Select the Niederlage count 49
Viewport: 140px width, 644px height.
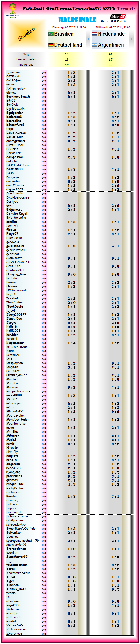click(x=67, y=65)
